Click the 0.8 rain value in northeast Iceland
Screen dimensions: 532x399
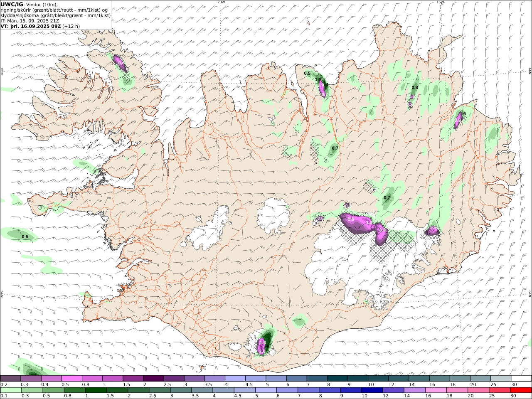pos(415,87)
